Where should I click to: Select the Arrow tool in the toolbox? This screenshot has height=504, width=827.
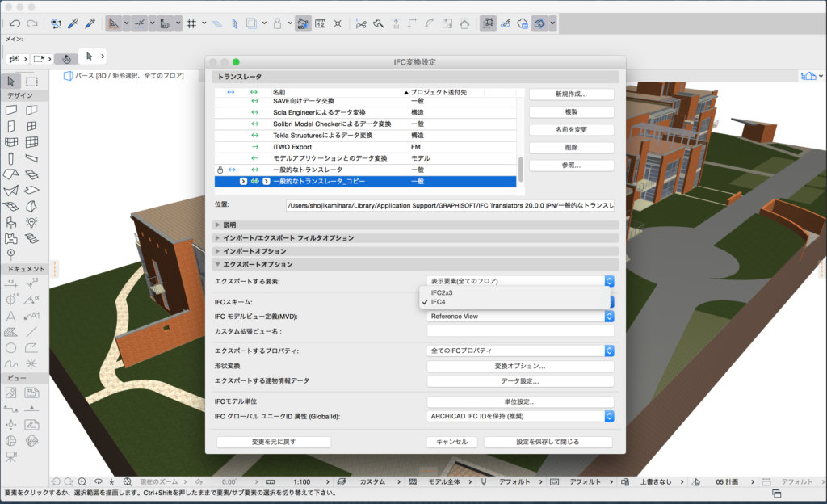coord(11,82)
